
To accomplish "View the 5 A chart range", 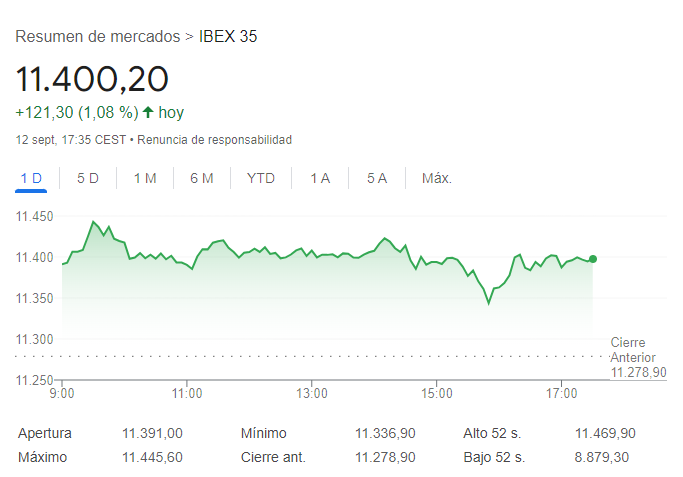I will [x=377, y=178].
